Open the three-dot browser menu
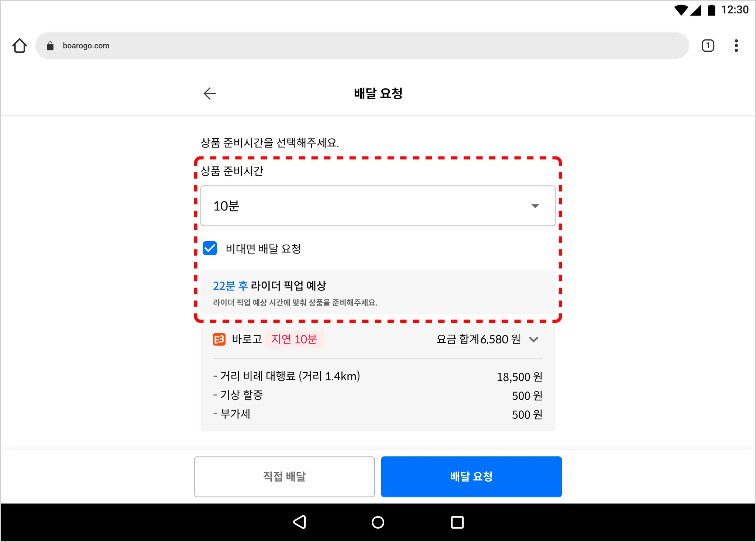 click(x=736, y=46)
